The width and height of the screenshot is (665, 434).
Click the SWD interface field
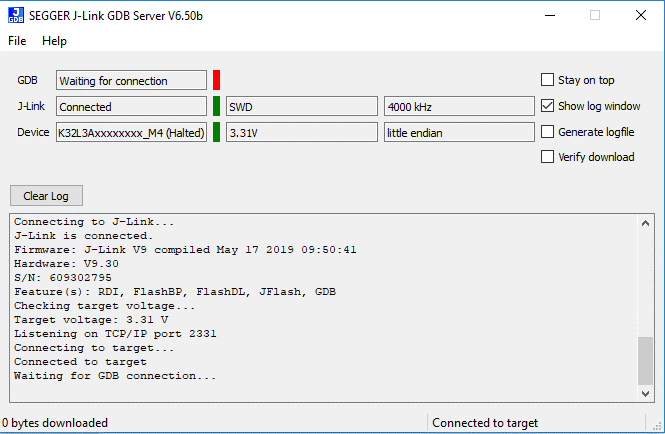pos(301,106)
